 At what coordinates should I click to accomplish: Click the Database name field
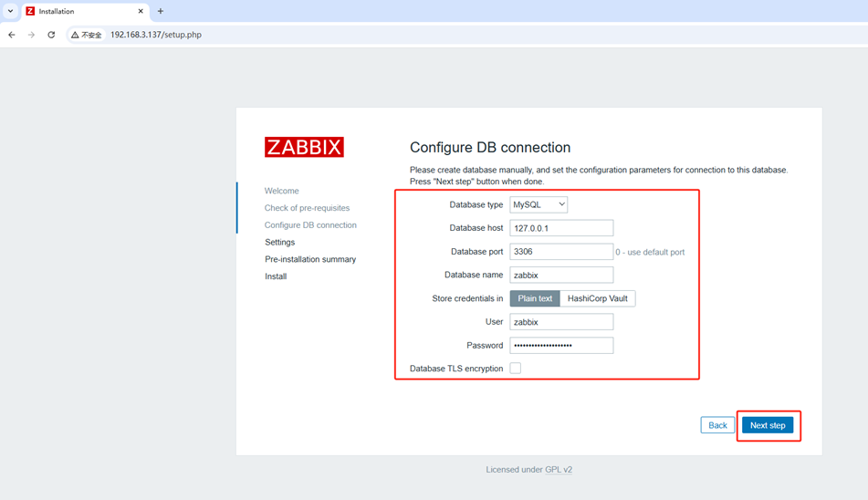pos(561,275)
